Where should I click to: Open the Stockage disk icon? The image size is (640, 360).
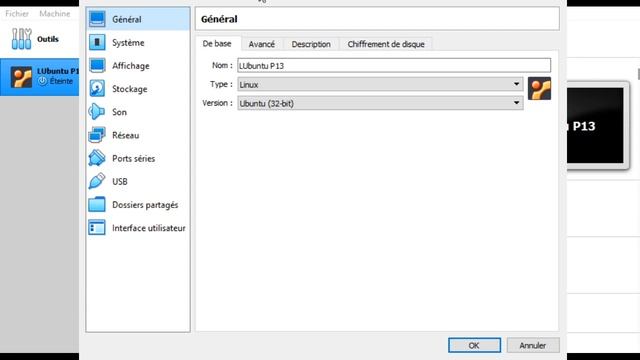(97, 89)
